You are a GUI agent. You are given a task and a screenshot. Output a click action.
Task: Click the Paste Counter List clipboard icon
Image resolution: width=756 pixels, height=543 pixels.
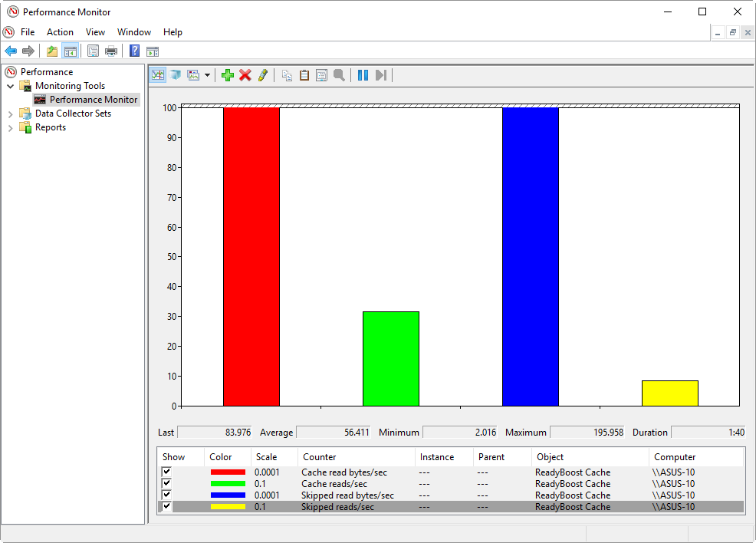tap(304, 75)
